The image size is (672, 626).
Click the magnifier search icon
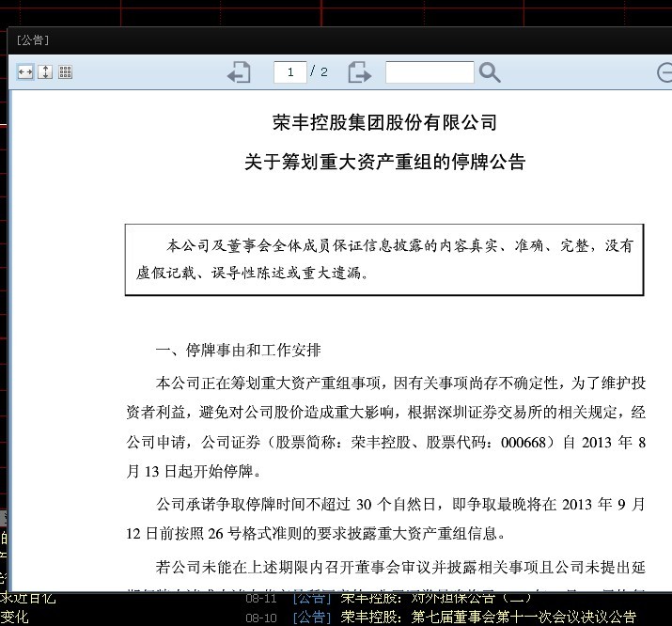tap(490, 72)
